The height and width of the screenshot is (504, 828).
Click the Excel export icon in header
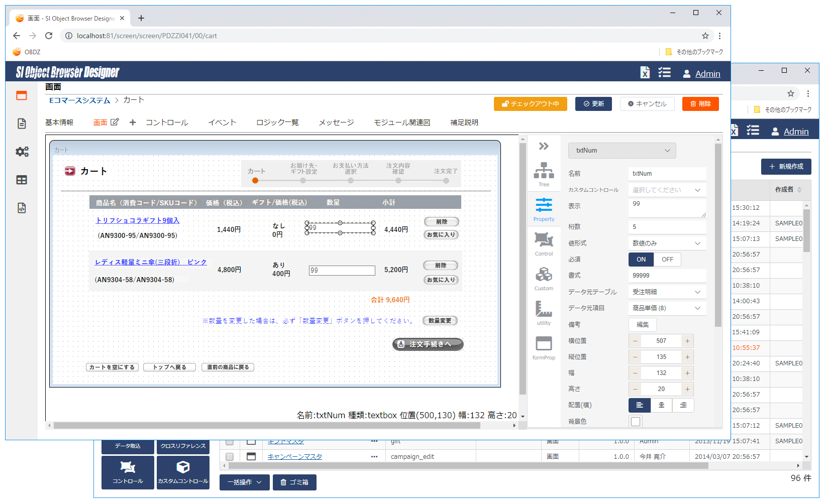[645, 73]
